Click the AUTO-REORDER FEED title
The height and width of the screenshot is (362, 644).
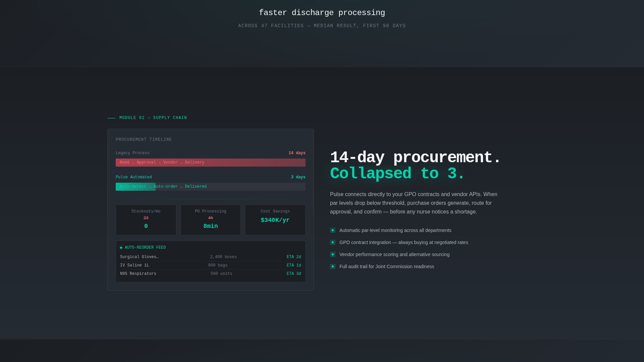pyautogui.click(x=145, y=248)
